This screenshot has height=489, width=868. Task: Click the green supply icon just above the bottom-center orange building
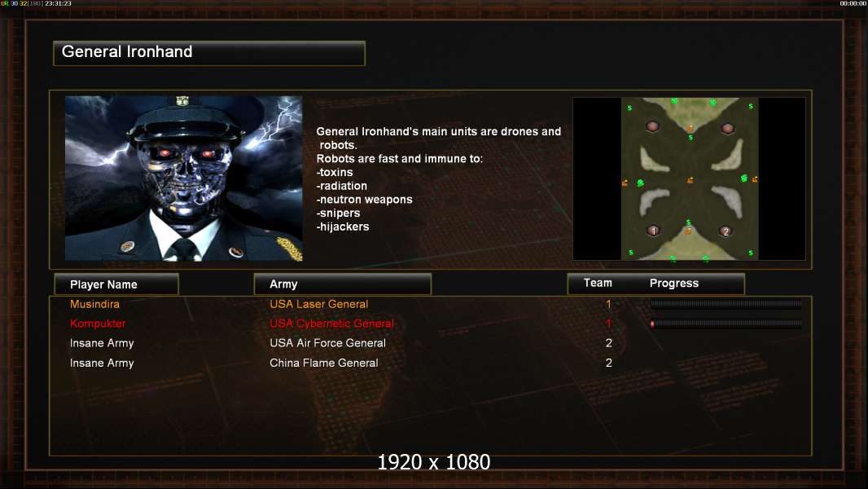(x=689, y=222)
